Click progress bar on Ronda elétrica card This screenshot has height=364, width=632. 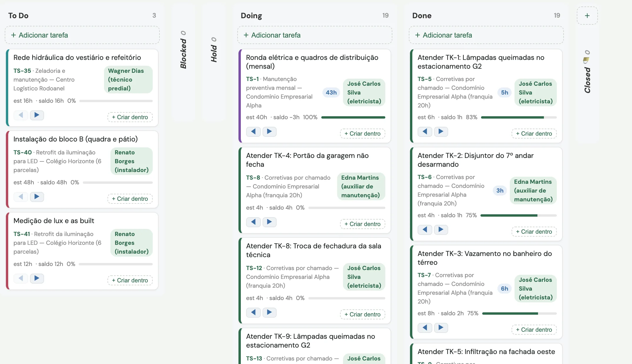[353, 117]
